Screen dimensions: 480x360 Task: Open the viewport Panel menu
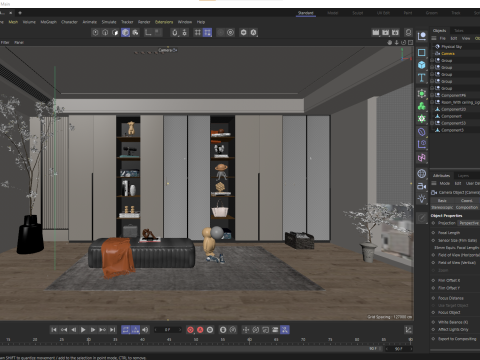click(x=19, y=42)
